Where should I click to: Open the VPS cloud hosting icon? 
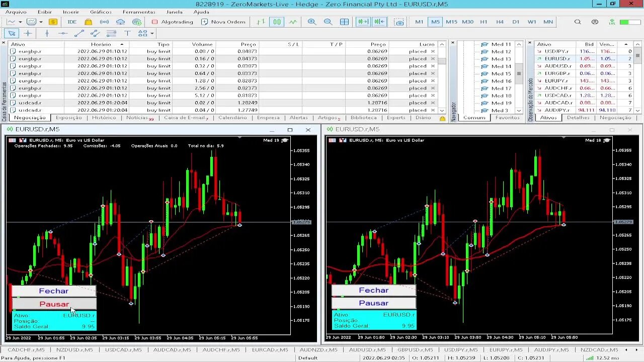pos(121,22)
